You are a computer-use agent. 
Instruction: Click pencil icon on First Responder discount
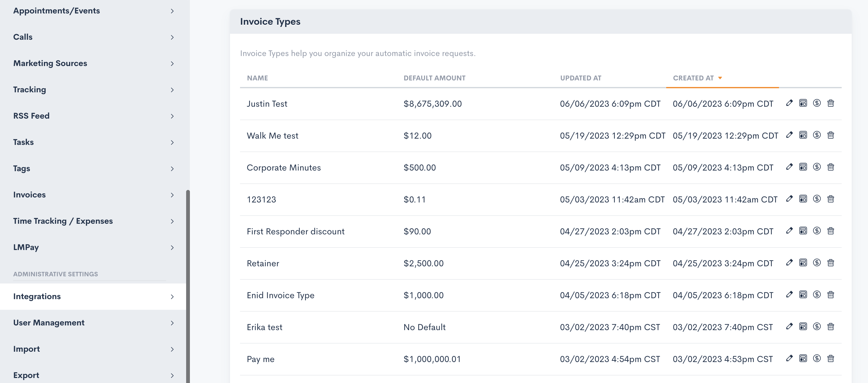coord(789,231)
